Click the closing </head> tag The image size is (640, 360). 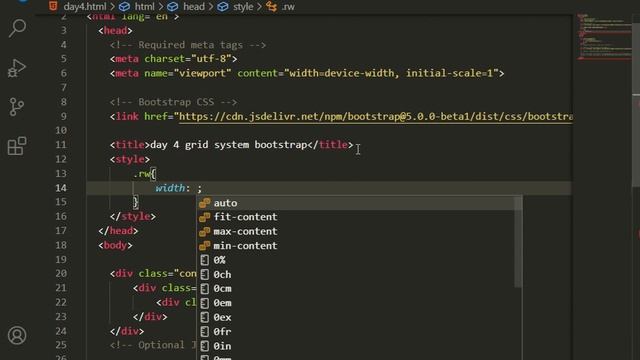click(x=118, y=231)
